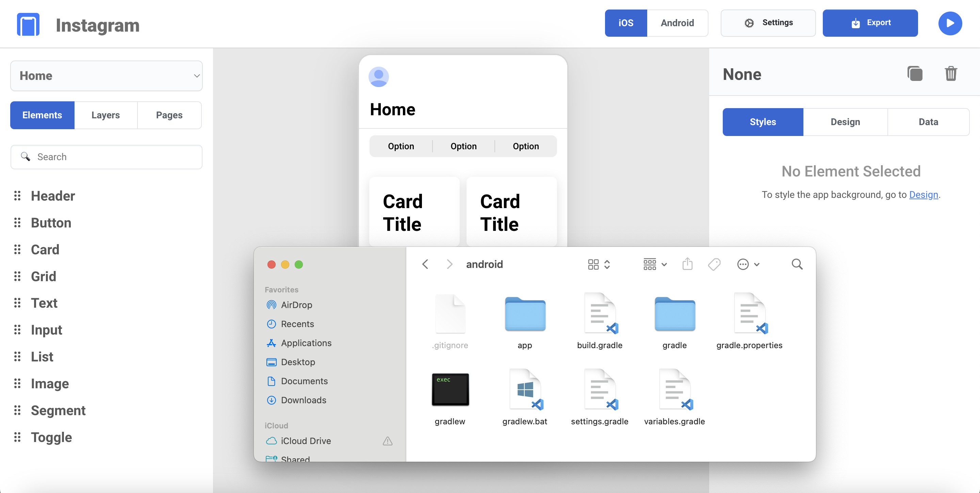This screenshot has width=980, height=493.
Task: Open the Home page dropdown
Action: pyautogui.click(x=107, y=75)
